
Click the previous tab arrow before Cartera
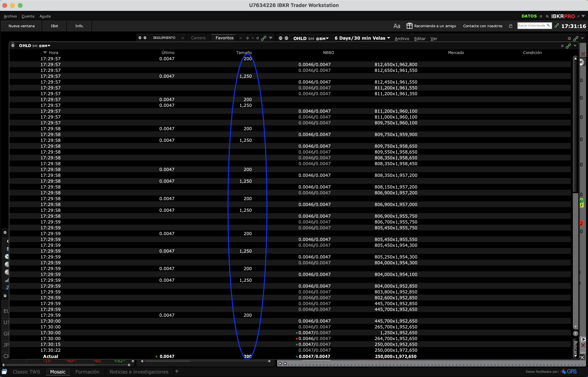click(x=183, y=38)
